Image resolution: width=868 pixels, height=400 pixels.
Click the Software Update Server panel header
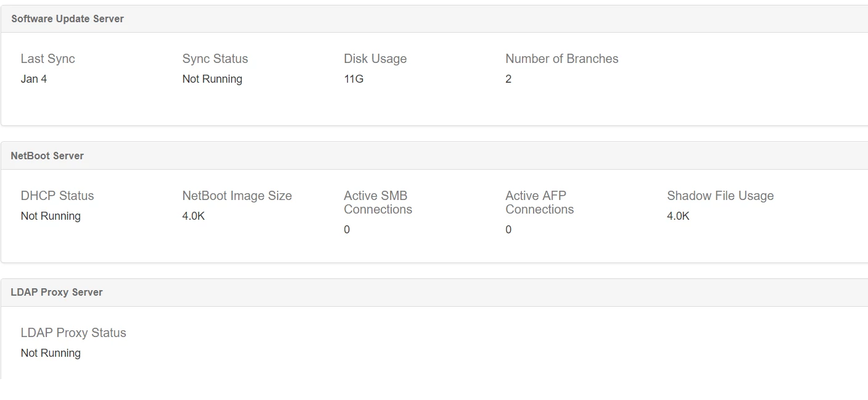pos(67,19)
